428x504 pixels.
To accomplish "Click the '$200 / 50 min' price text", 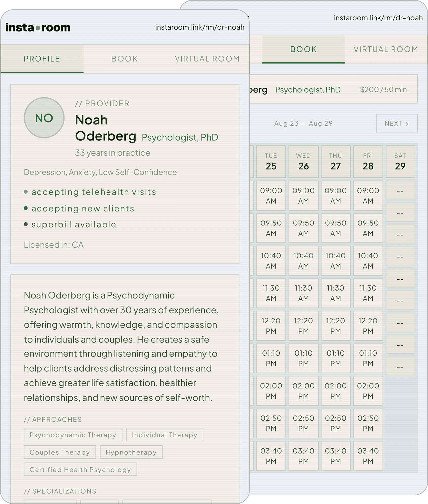I will pos(384,90).
